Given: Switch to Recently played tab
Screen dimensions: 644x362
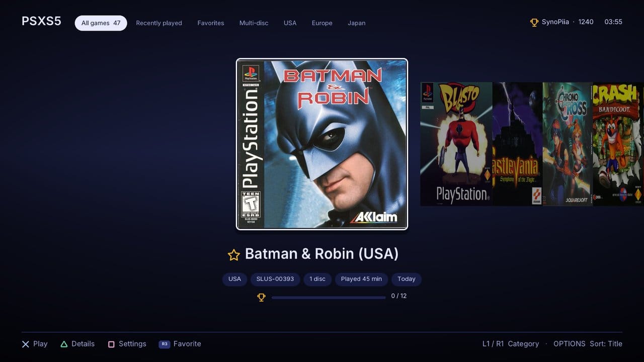Looking at the screenshot, I should click(159, 23).
